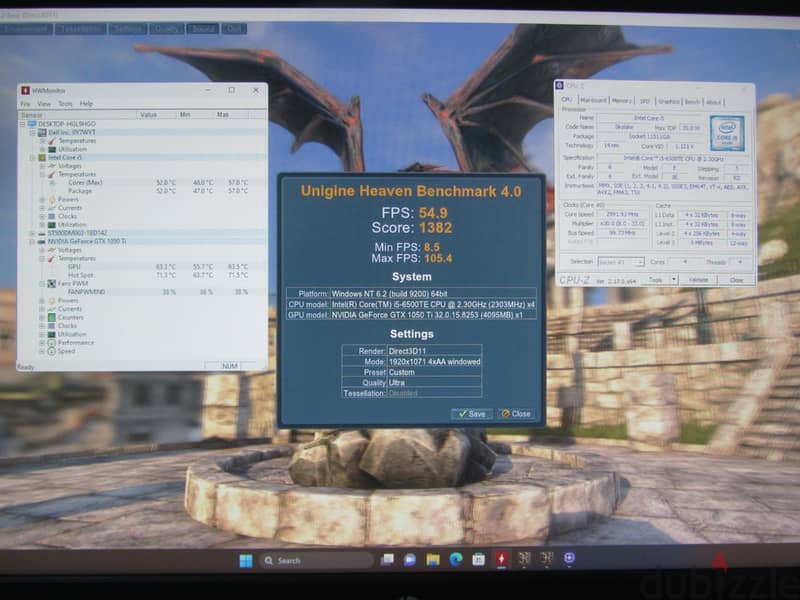Click the Core Speed value in CPU-Z
Image resolution: width=800 pixels, height=600 pixels.
point(622,214)
